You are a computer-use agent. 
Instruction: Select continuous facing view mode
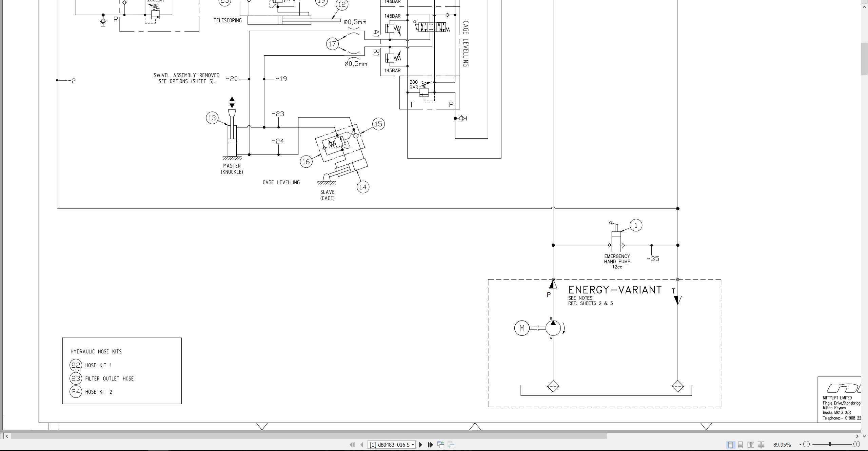tap(761, 445)
